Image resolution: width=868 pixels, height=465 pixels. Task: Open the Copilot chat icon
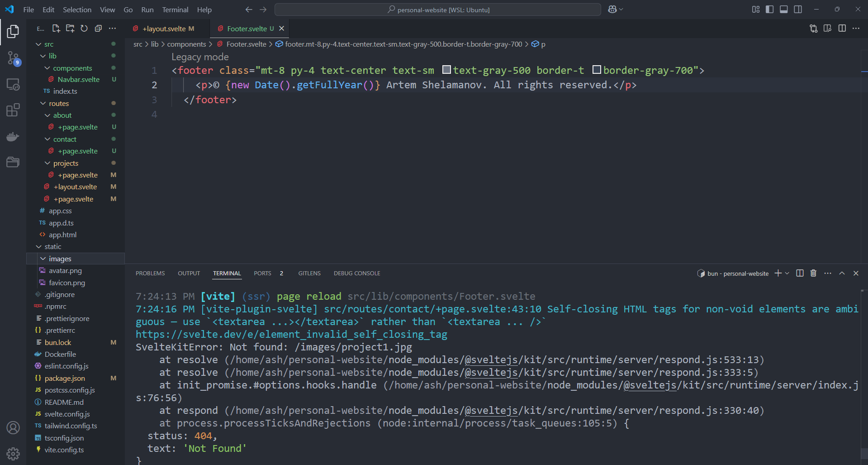pos(612,10)
